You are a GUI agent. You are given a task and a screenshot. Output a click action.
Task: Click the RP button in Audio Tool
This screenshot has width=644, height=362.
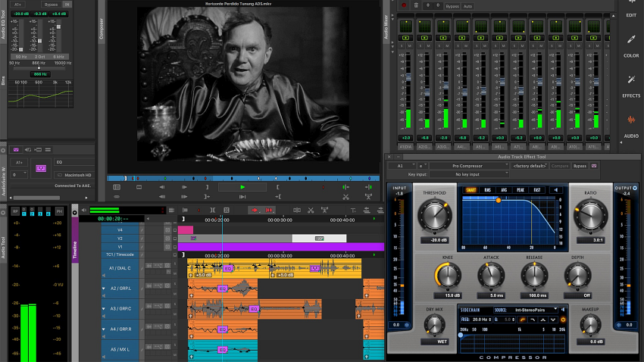15,211
